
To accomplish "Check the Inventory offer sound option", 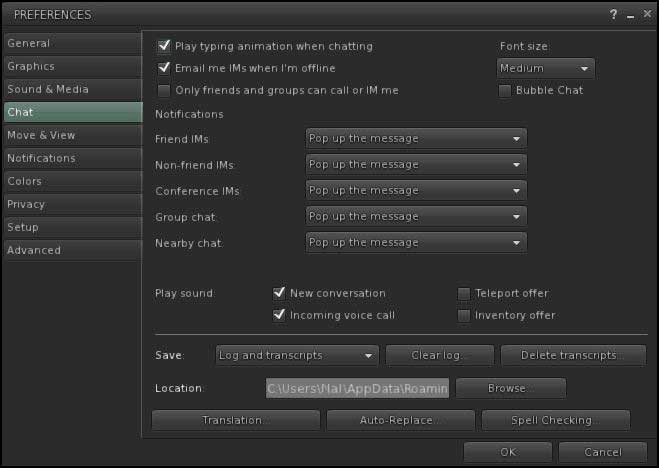I will [x=464, y=316].
